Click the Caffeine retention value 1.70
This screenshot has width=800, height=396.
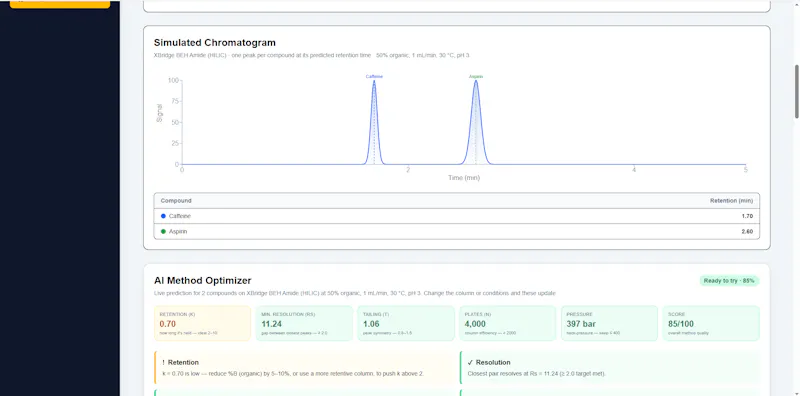pos(747,216)
